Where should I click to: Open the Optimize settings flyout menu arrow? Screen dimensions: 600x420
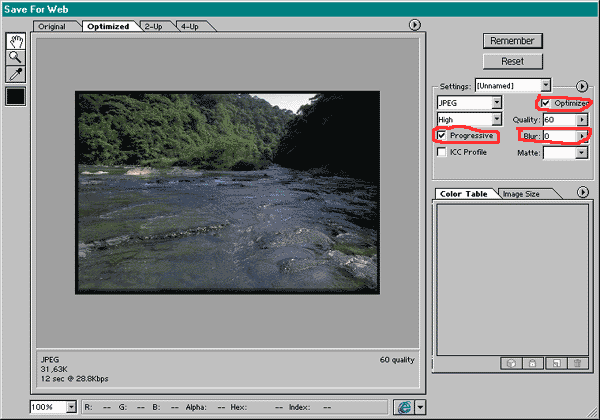click(582, 86)
